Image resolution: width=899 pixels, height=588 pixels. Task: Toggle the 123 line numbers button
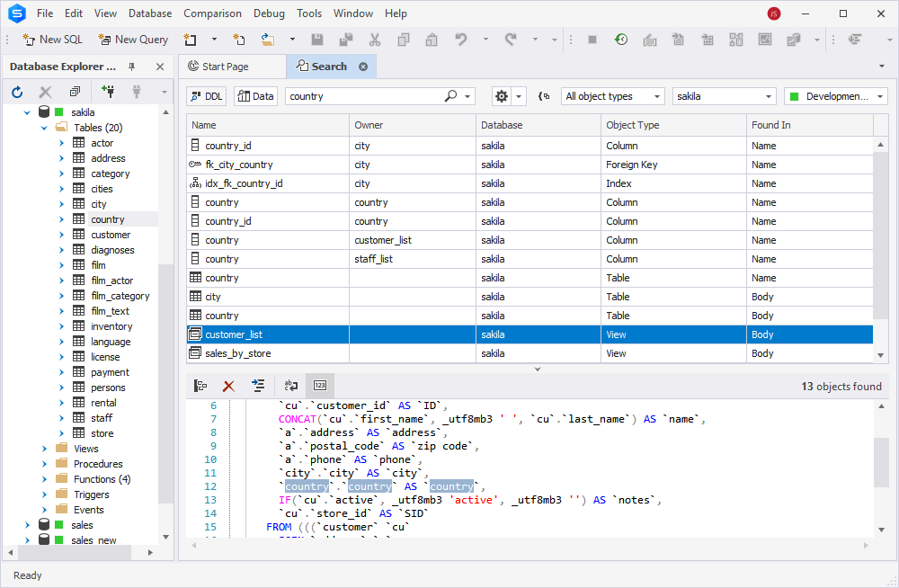point(320,385)
